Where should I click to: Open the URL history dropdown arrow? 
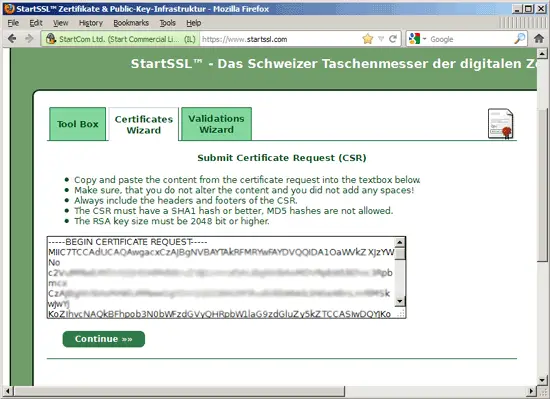click(381, 39)
